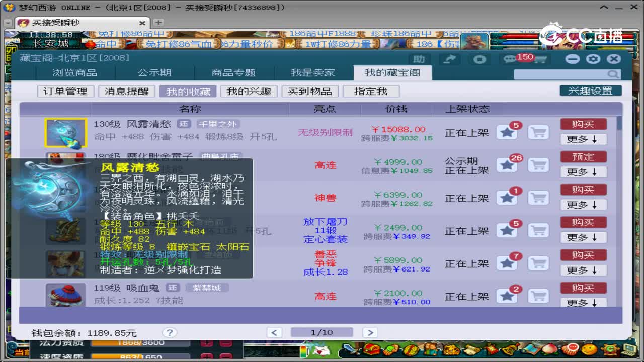Switch to the 浏览商品 tab
This screenshot has height=362, width=644.
[75, 73]
